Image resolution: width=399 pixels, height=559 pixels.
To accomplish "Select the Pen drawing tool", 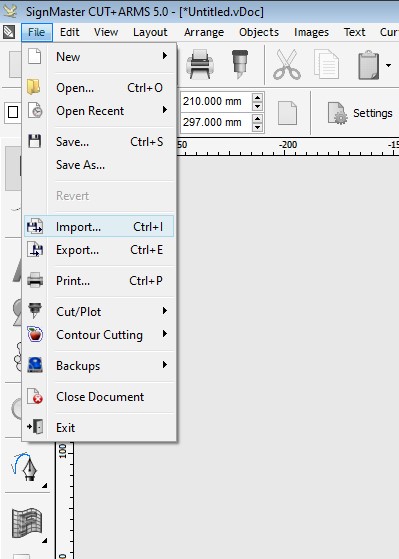I will 27,467.
